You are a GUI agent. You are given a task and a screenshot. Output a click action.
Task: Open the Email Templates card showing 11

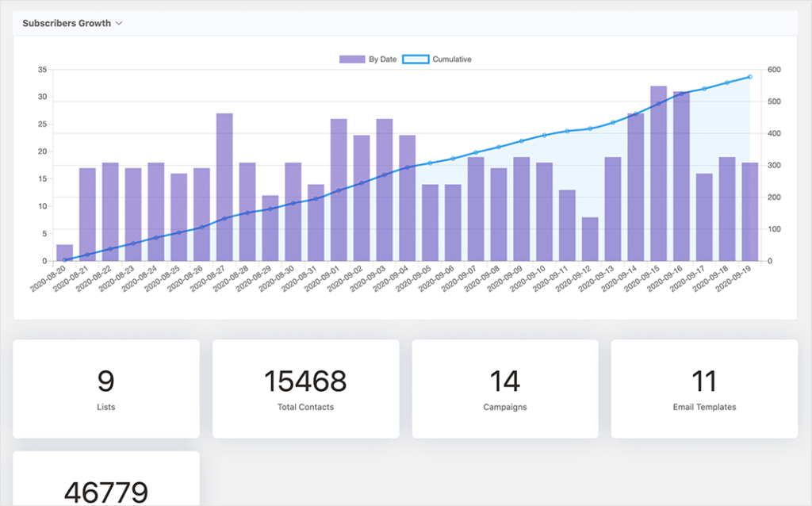[704, 388]
